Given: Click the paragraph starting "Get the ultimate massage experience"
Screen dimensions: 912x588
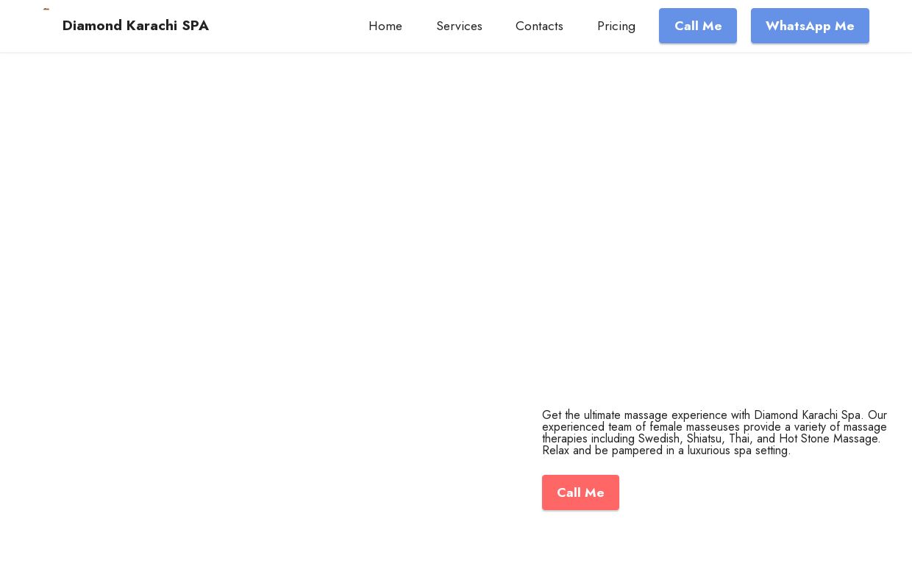Looking at the screenshot, I should [x=715, y=433].
